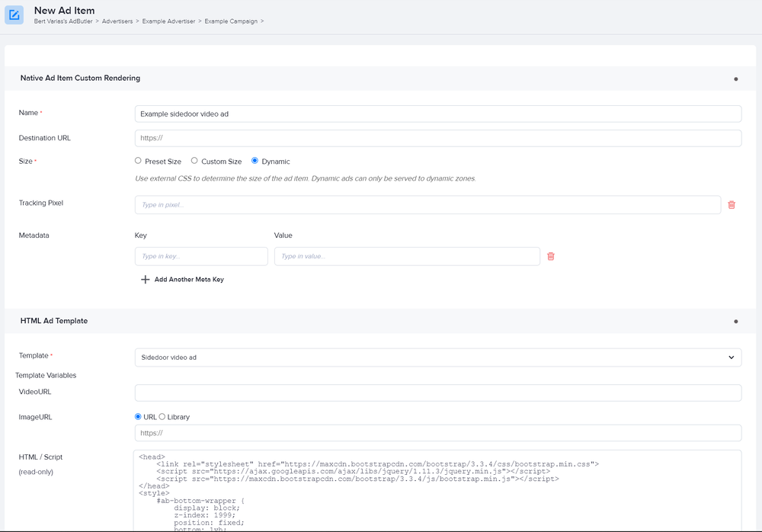Open the Template dropdown showing Sidedoor video ad
This screenshot has height=532, width=762.
[438, 357]
